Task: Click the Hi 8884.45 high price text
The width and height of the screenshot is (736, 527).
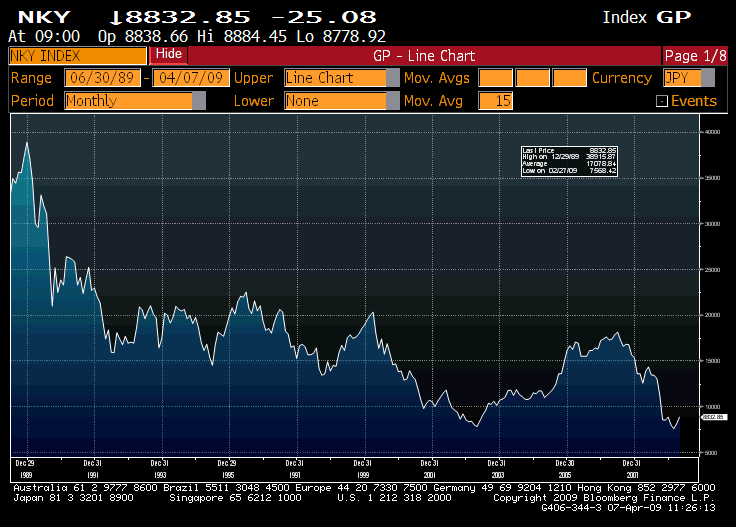Action: 242,36
